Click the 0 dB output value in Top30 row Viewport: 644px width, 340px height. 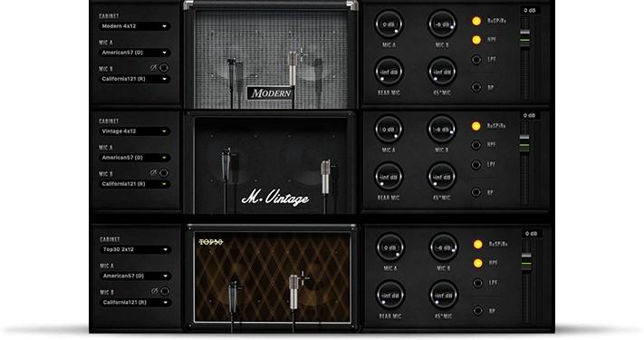[x=531, y=234]
